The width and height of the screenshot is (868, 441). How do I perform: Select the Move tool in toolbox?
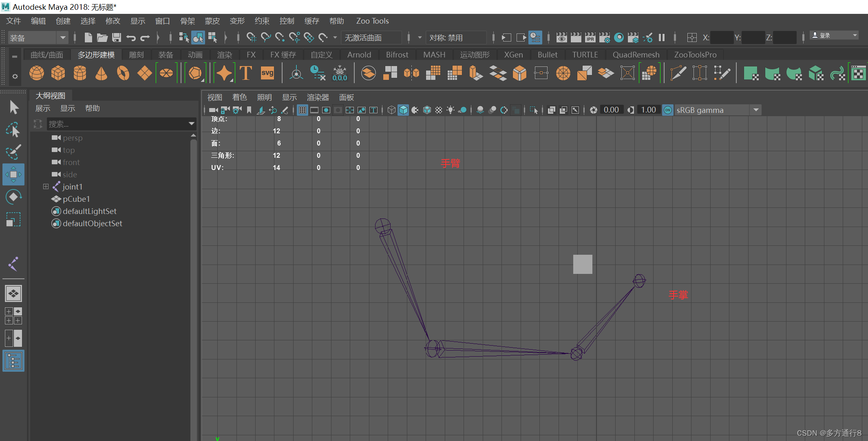pyautogui.click(x=13, y=174)
